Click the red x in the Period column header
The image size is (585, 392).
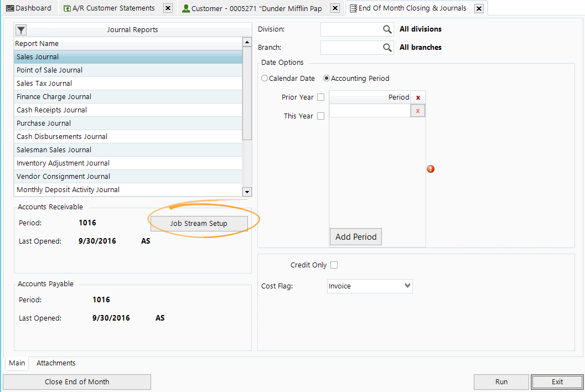418,97
